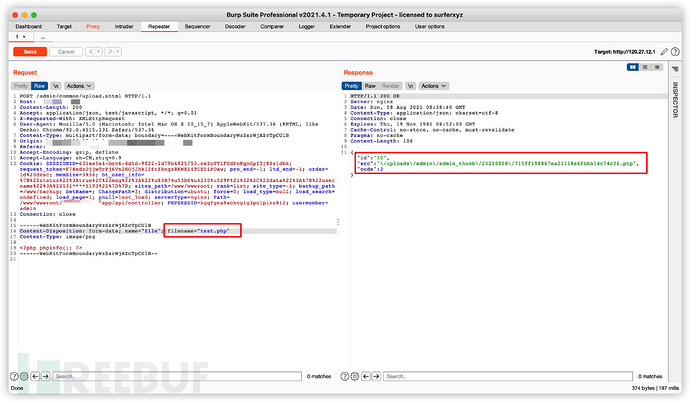Open the Comparer tab
Viewport: 690px width, 402px height.
tap(272, 26)
